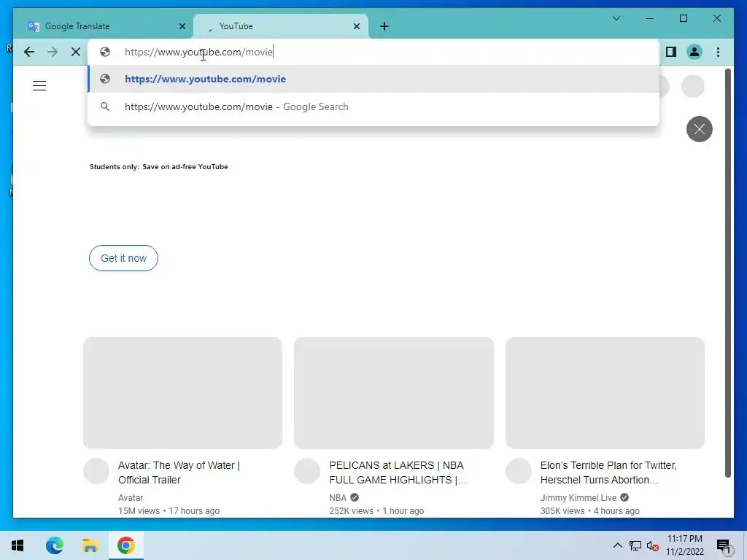The height and width of the screenshot is (560, 747).
Task: Click the globe icon in the address bar
Action: click(105, 52)
